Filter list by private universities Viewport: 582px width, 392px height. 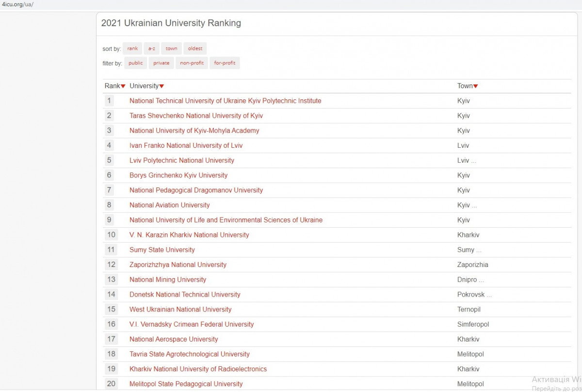162,63
